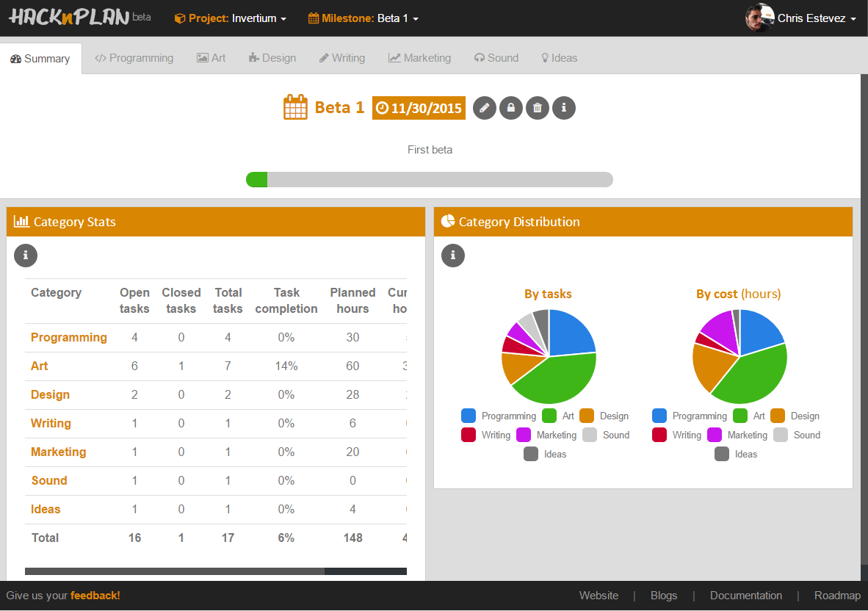Click the Category Stats horizontal scrollbar
The width and height of the screenshot is (868, 611).
[x=175, y=571]
